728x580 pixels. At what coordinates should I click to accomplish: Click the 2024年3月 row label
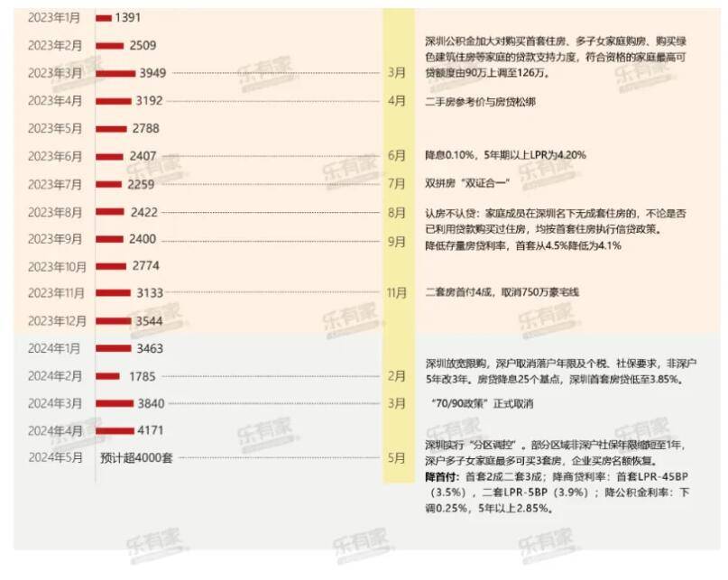pyautogui.click(x=55, y=403)
